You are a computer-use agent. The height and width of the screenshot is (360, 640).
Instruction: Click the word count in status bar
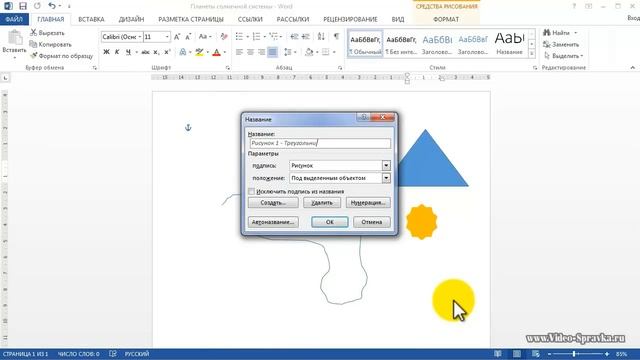point(78,354)
